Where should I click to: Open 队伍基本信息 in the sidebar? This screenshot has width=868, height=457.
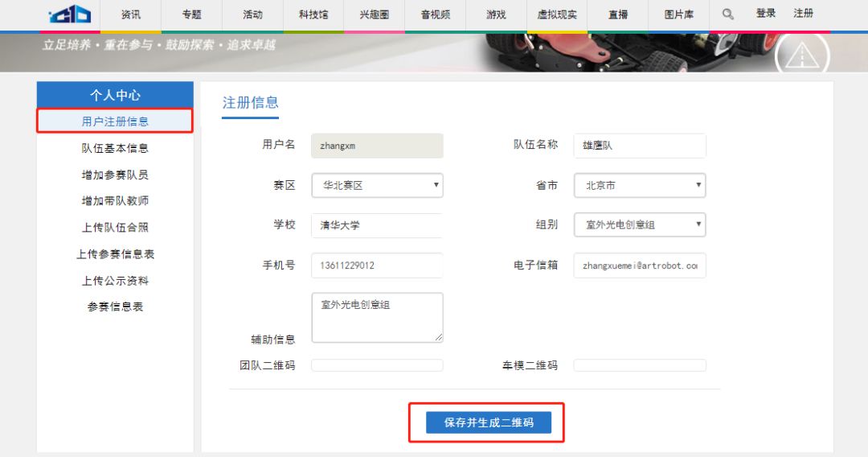click(115, 148)
